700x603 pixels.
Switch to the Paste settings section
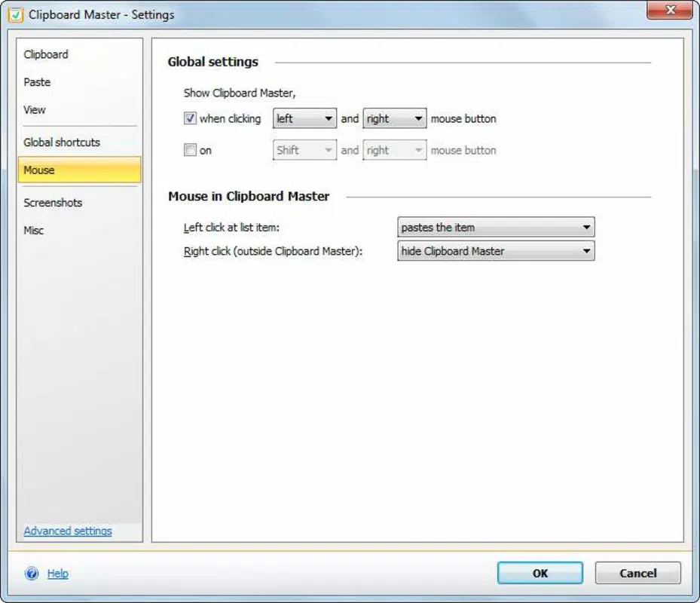79,82
